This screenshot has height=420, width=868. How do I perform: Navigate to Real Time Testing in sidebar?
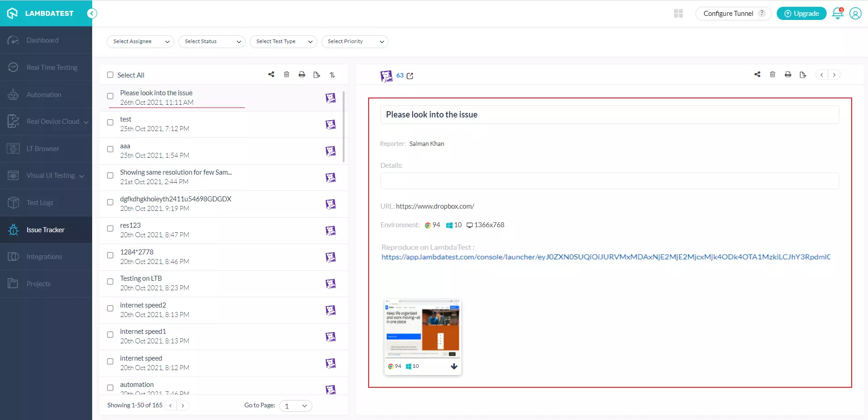tap(52, 68)
